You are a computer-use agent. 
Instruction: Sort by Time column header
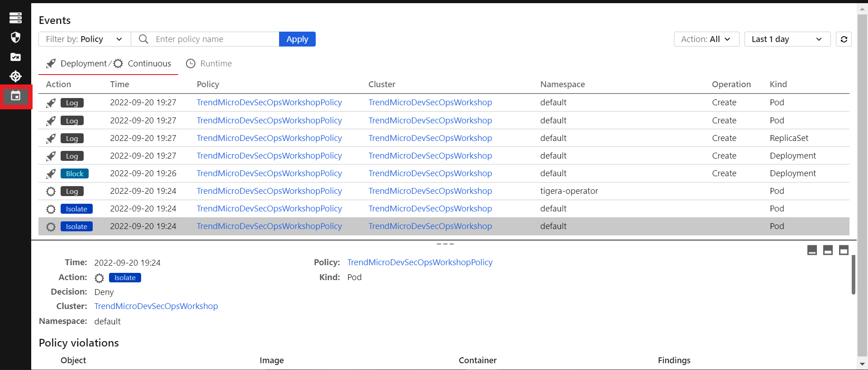pos(119,84)
